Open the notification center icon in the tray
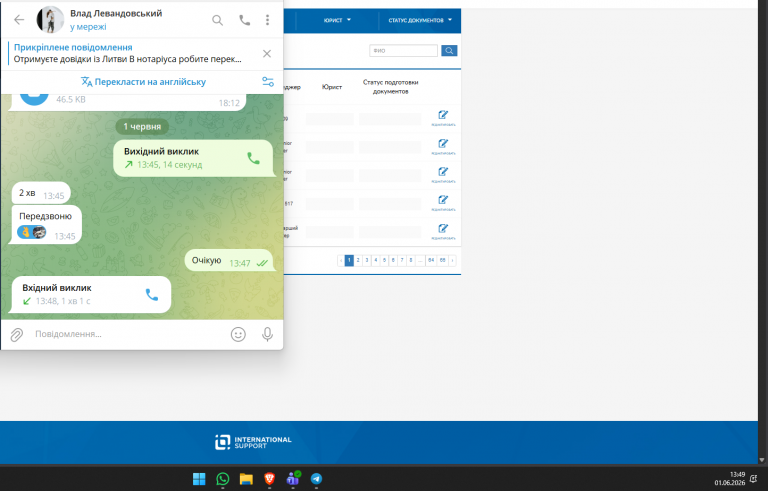This screenshot has height=491, width=768. [754, 479]
